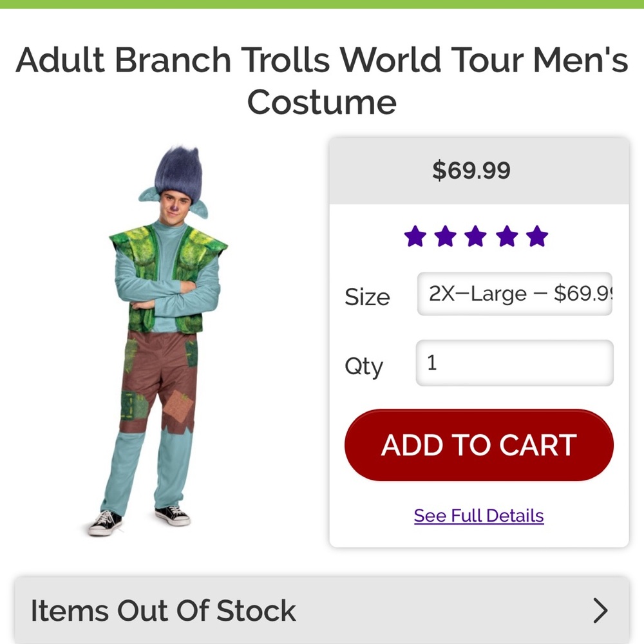
Task: Expand the Items Out Of Stock section
Action: [x=322, y=610]
